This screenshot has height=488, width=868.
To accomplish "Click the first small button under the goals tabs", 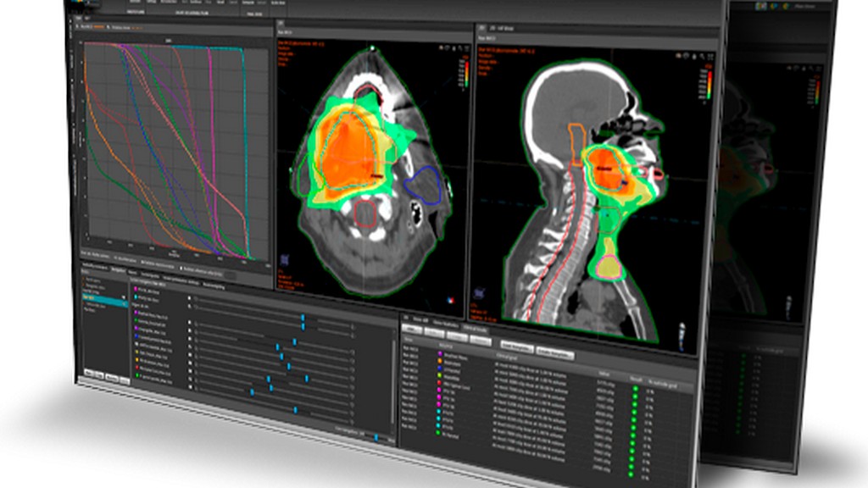I will pyautogui.click(x=411, y=329).
